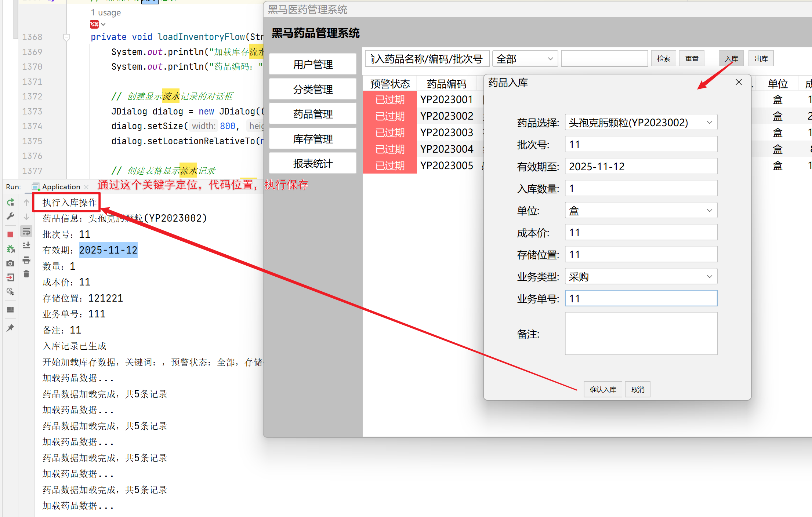Screen dimensions: 812x517
Task: Click the Rerun Application icon
Action: (10, 202)
